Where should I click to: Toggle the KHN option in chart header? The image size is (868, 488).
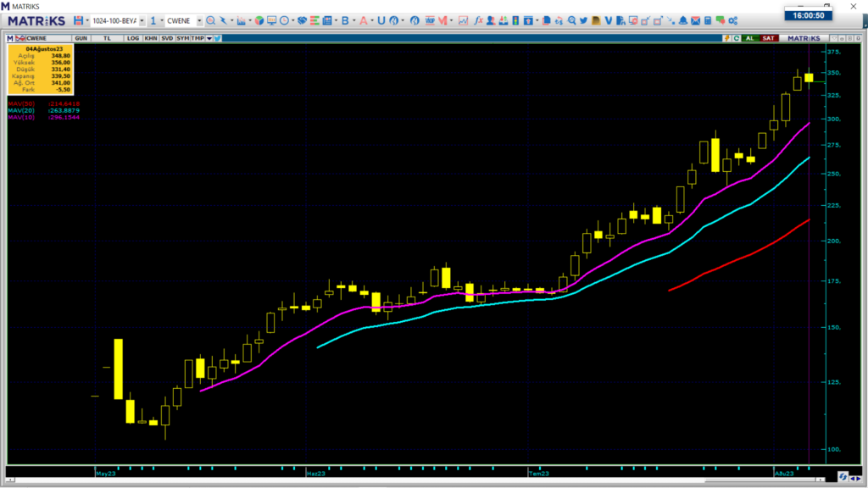click(x=150, y=38)
